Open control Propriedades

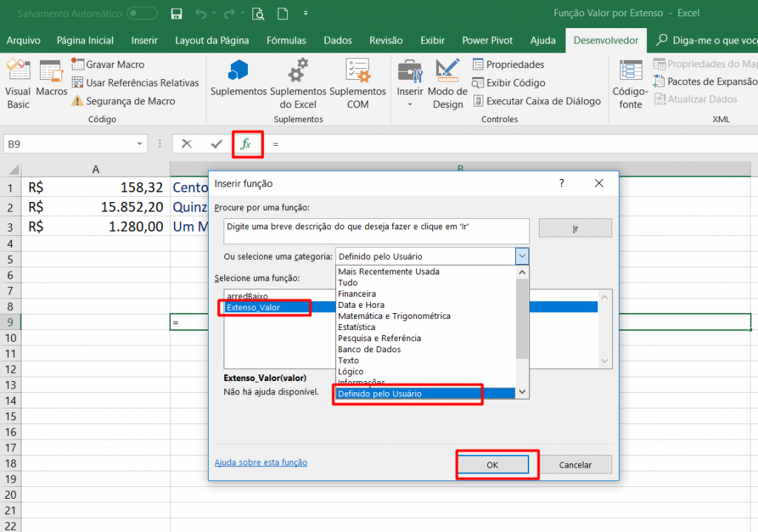(x=508, y=64)
